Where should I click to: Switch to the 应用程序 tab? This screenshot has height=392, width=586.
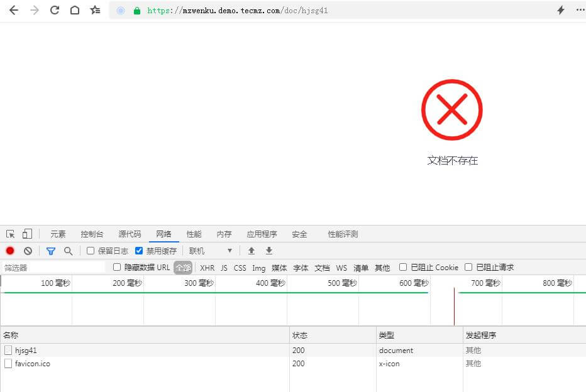click(262, 234)
